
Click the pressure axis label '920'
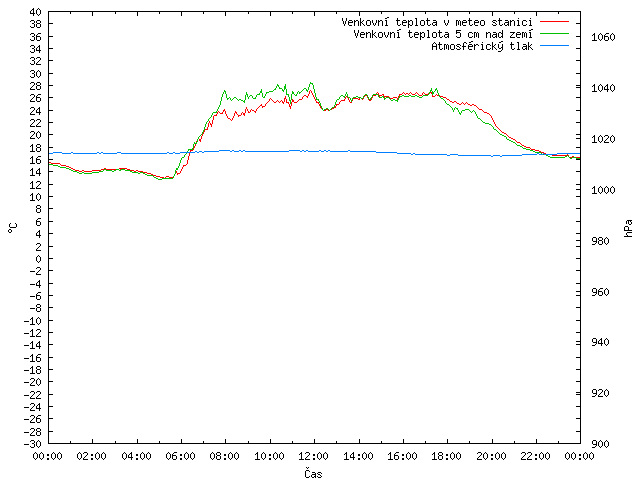[600, 393]
